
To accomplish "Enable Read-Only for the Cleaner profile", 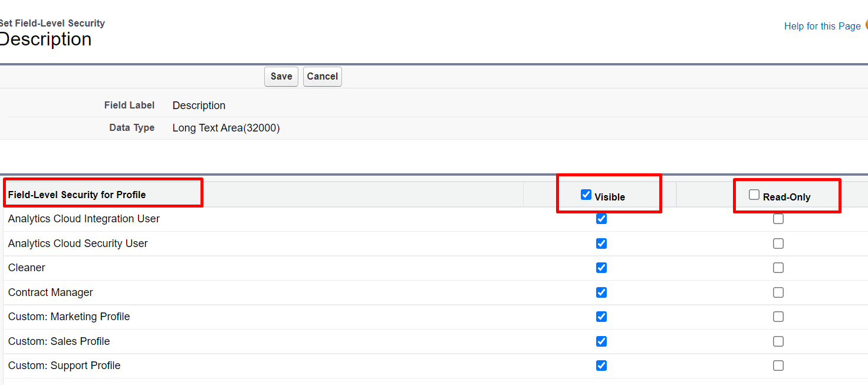I will tap(778, 268).
